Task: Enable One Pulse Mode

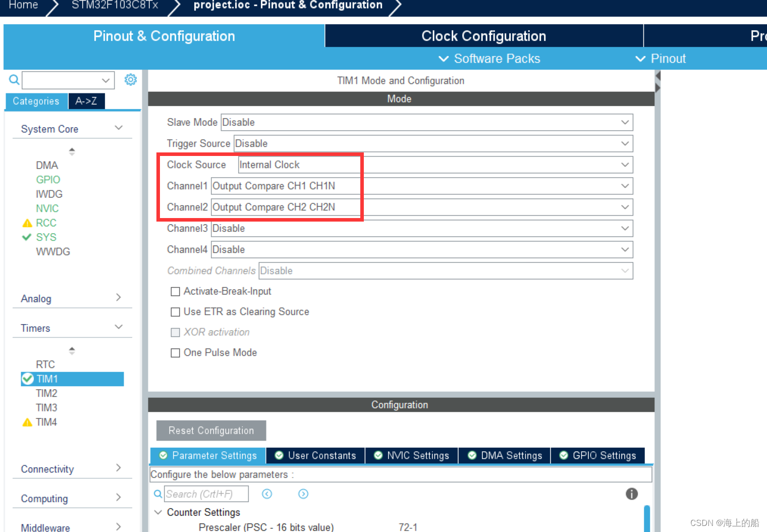Action: point(175,352)
